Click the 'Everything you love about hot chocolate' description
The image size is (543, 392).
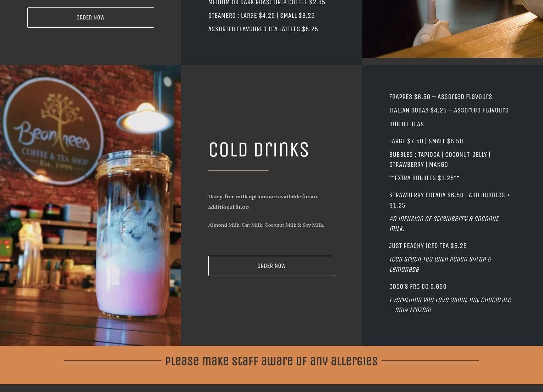click(450, 305)
